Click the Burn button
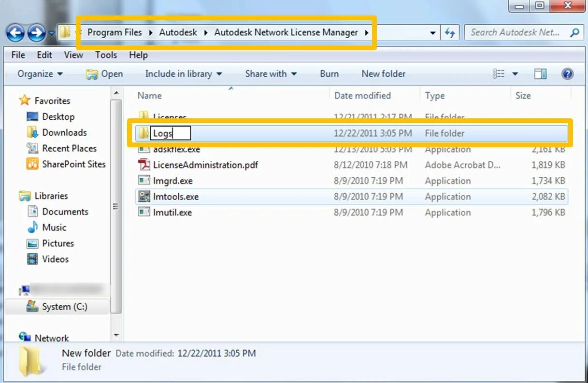Viewport: 588px width, 383px height. click(329, 73)
